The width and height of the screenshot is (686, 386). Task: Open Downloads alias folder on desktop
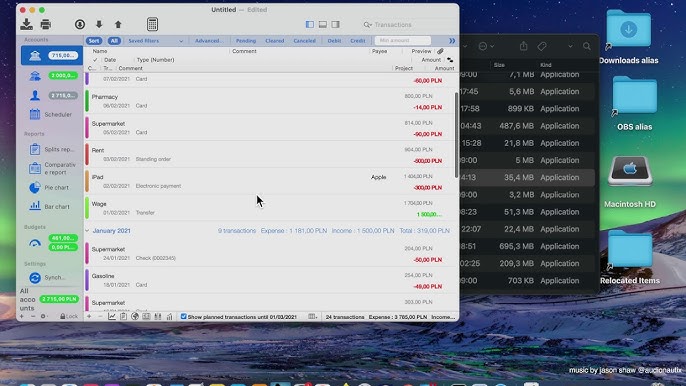click(x=629, y=37)
